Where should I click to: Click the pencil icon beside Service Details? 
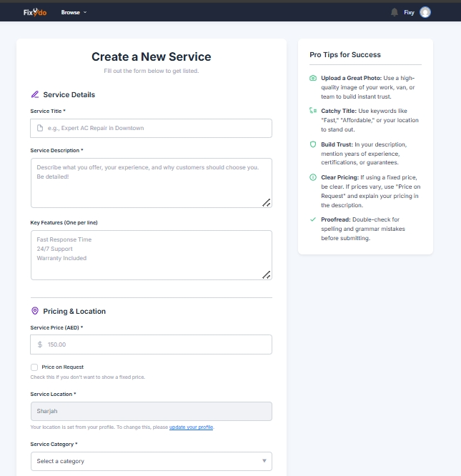(34, 94)
